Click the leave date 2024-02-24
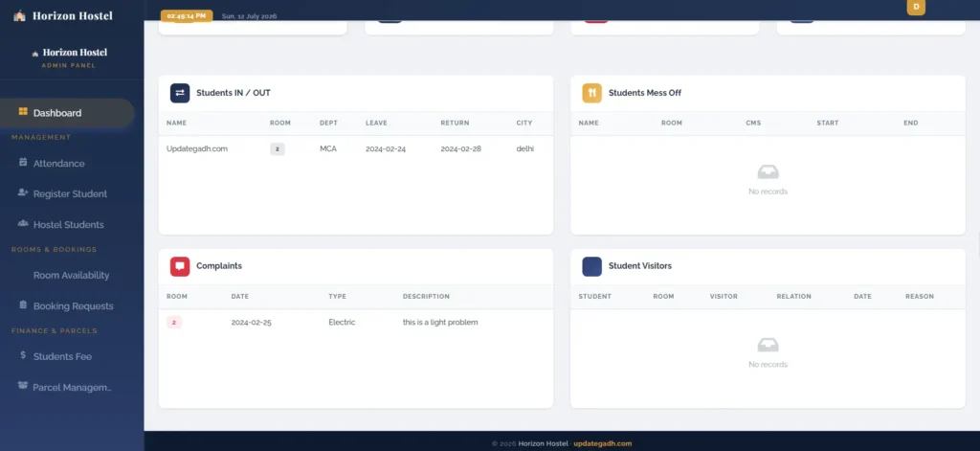The width and height of the screenshot is (980, 451). (386, 148)
